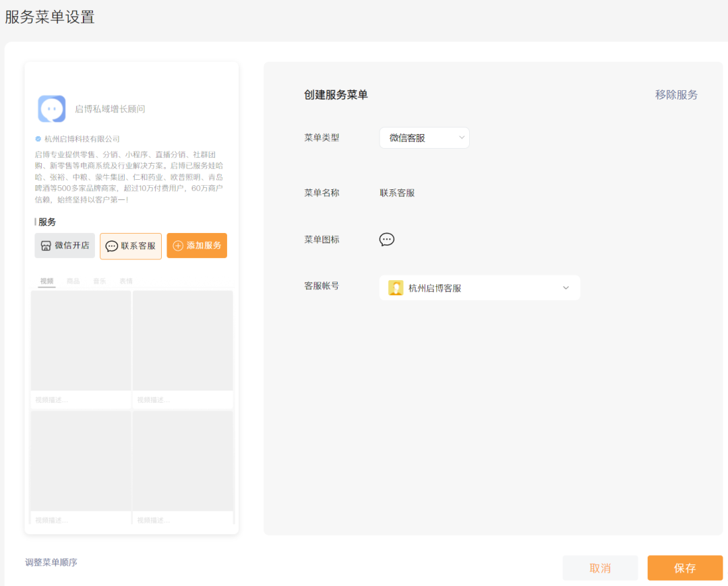Click the speech bubble menu icon
Screen dimensions: 728x586
click(x=387, y=239)
